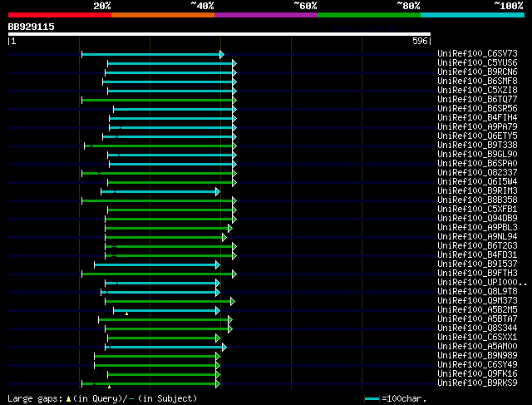Open the UniRef100_C5YUS6 hit label

(x=477, y=63)
